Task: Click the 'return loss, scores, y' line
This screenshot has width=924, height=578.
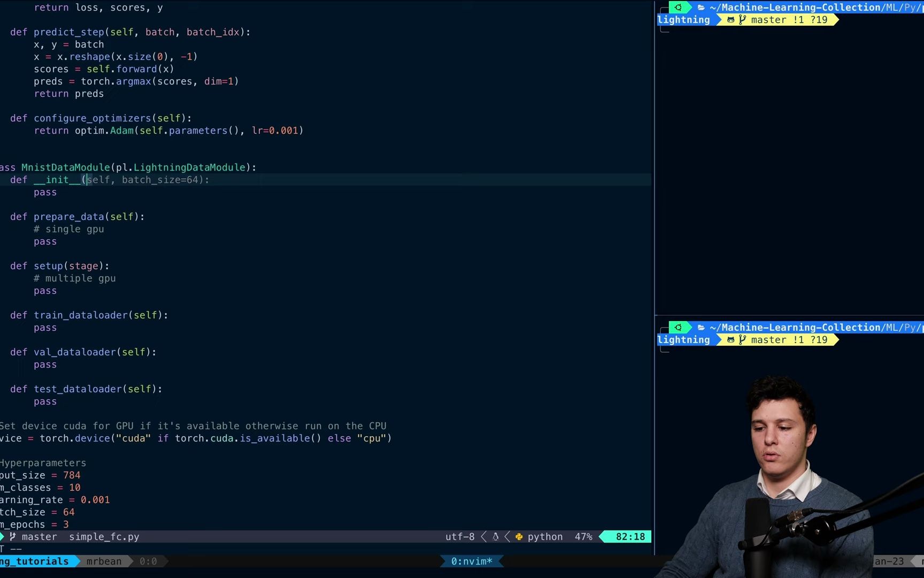Action: (98, 7)
